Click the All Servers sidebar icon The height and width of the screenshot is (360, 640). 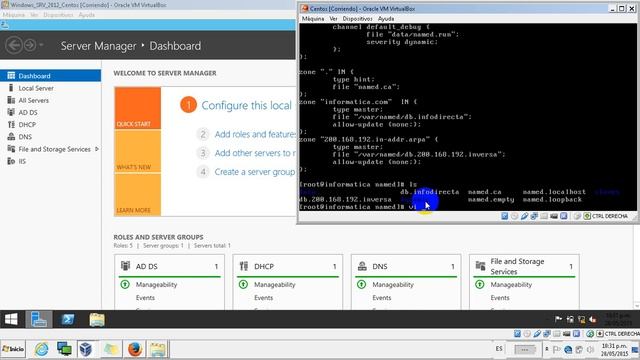coord(11,100)
